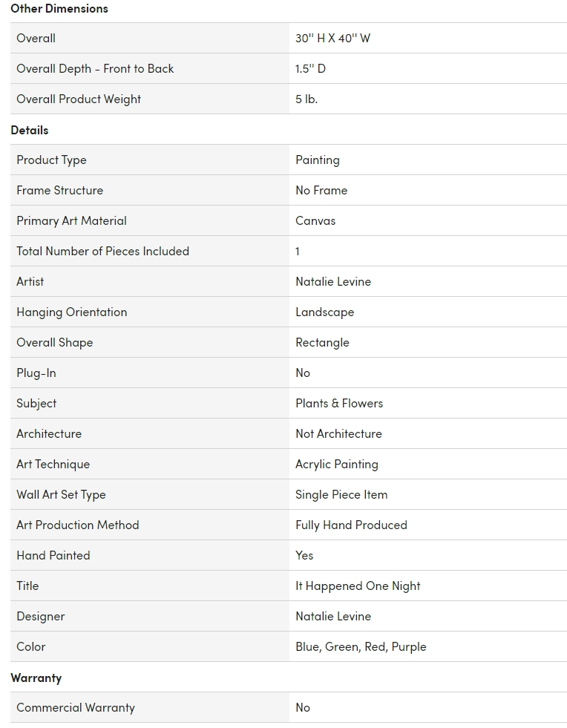Click the Acrylic Painting technique value

point(337,465)
